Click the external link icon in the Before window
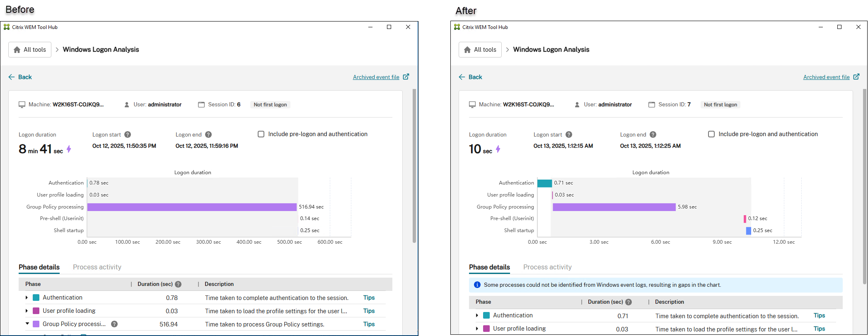 tap(406, 77)
